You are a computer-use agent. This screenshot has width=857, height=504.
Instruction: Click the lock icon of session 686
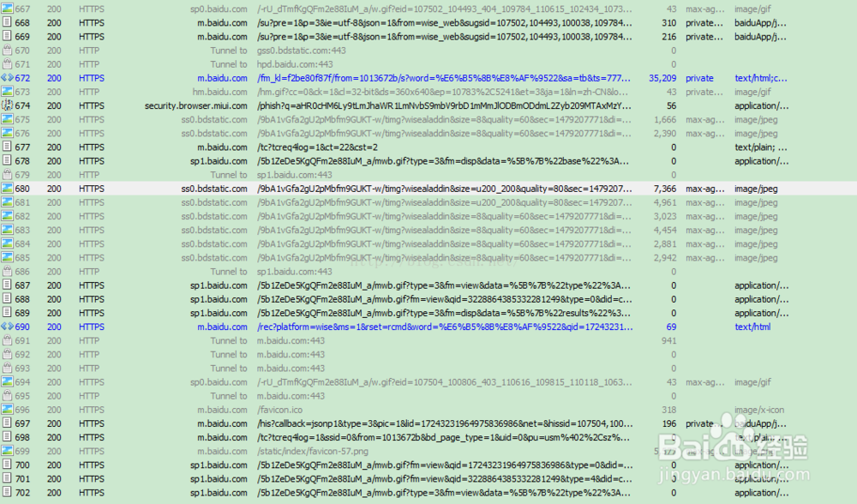pos(7,271)
